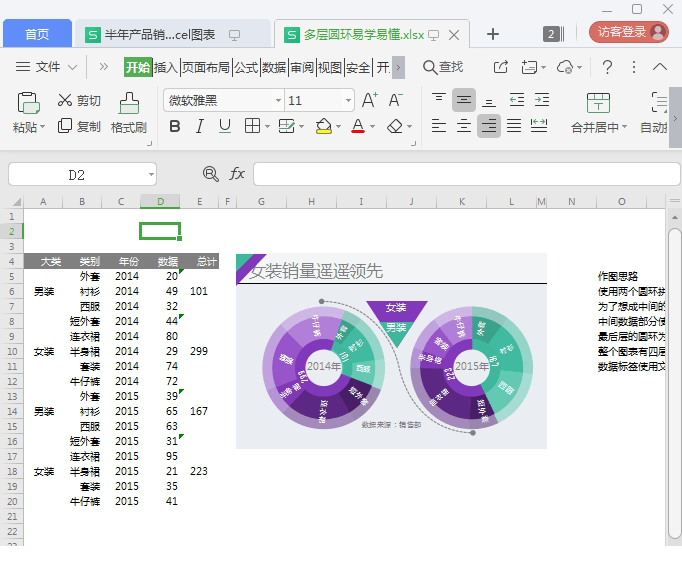This screenshot has width=682, height=567.
Task: Expand the paste options arrow
Action: click(42, 127)
